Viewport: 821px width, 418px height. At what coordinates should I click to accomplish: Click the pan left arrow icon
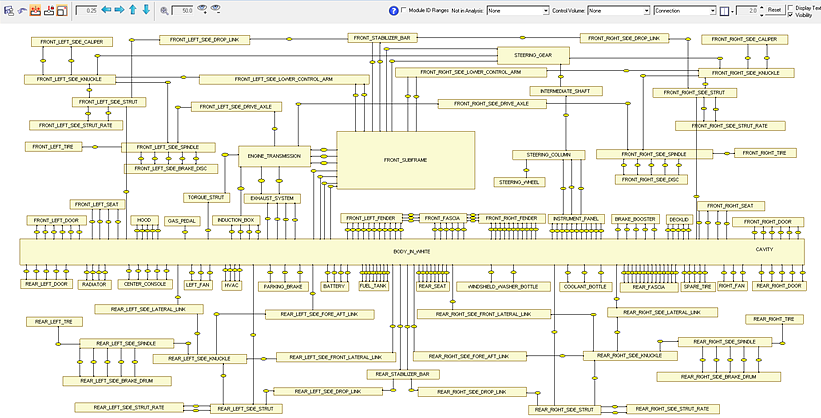105,10
